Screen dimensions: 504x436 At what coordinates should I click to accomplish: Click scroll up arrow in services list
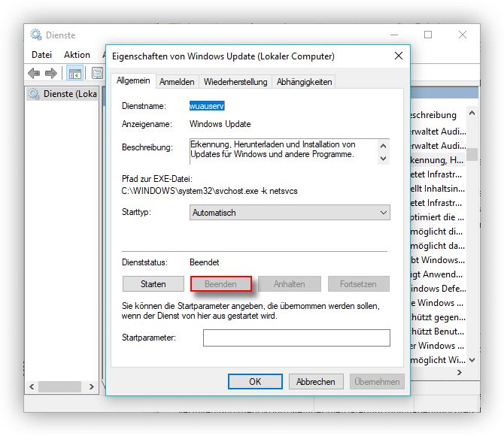(472, 113)
